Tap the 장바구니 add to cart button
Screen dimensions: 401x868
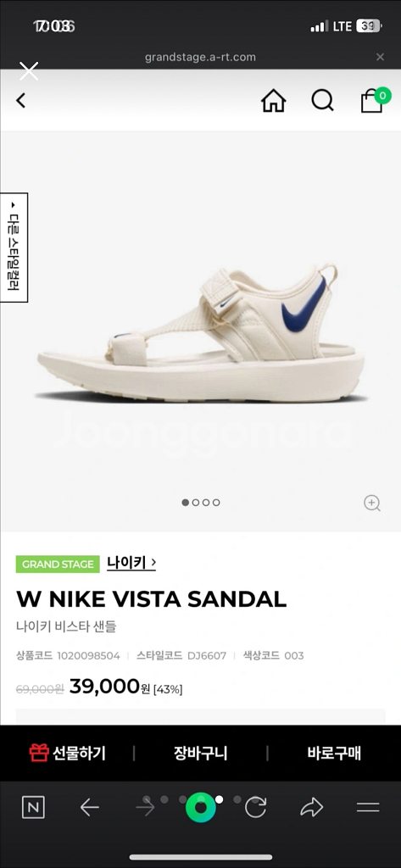click(x=200, y=753)
